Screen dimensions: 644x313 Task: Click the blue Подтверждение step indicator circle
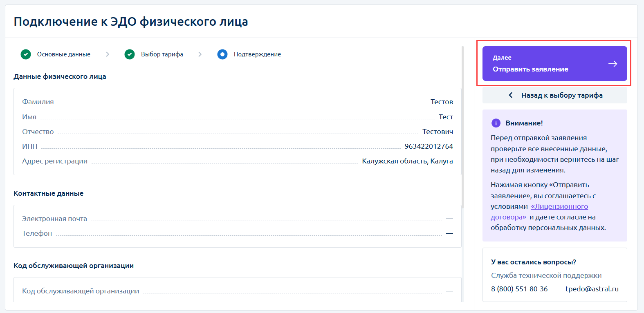point(222,54)
